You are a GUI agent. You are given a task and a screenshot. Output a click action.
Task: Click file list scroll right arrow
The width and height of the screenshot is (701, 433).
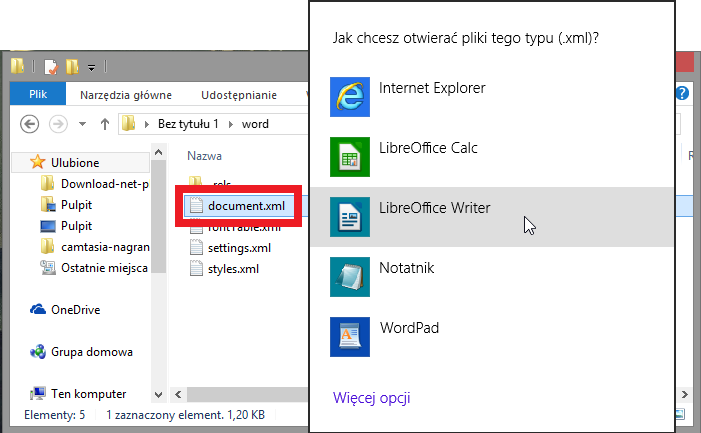[684, 394]
